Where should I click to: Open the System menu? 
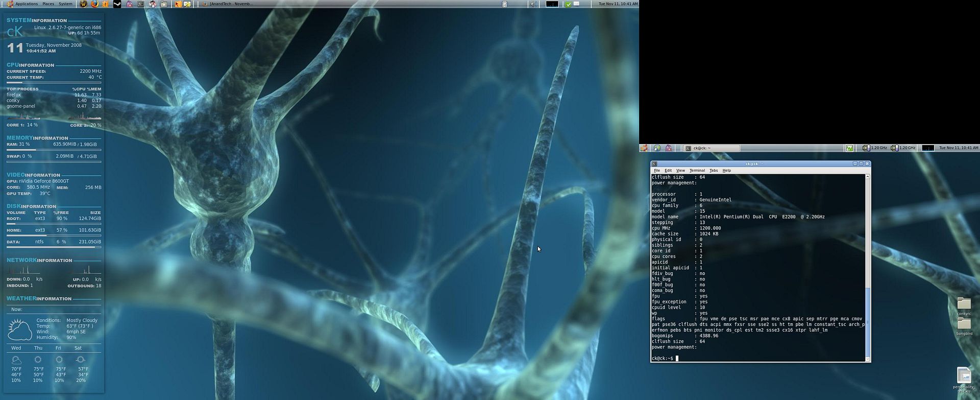(x=65, y=4)
